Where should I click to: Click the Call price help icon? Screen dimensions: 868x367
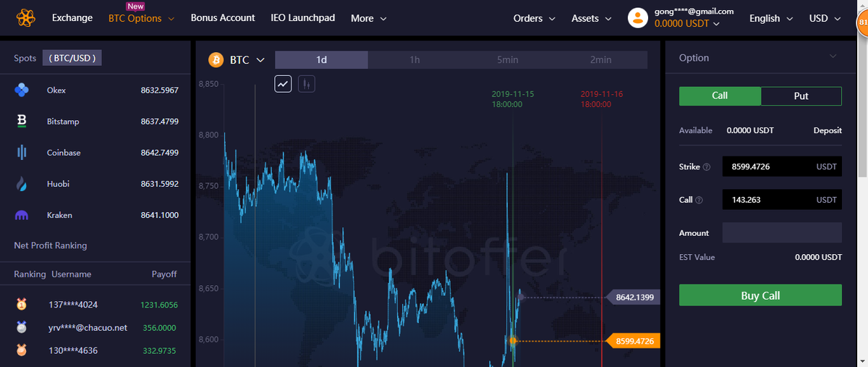[699, 200]
